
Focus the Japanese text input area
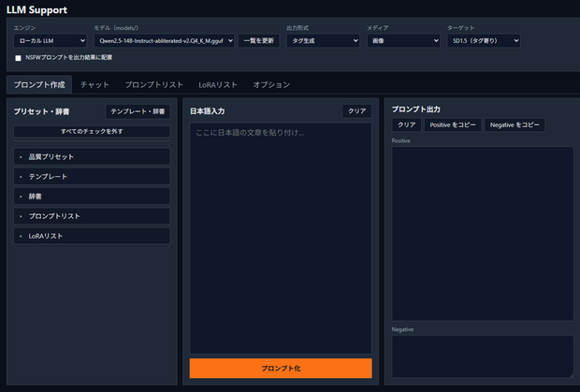click(281, 239)
